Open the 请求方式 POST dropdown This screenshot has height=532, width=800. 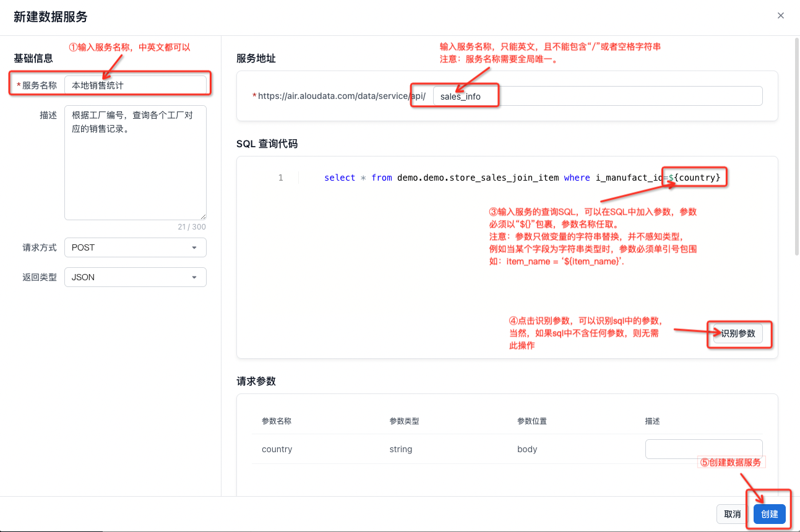click(x=135, y=247)
